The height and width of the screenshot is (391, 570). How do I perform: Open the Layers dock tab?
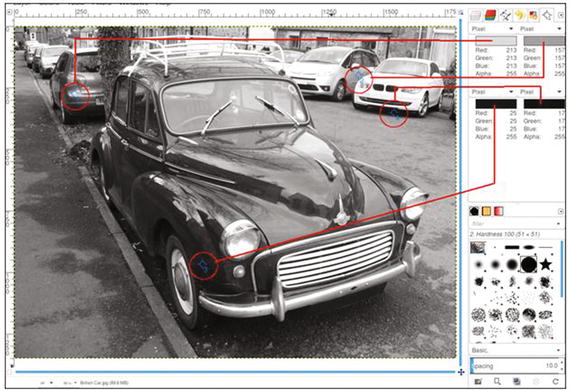tap(476, 15)
